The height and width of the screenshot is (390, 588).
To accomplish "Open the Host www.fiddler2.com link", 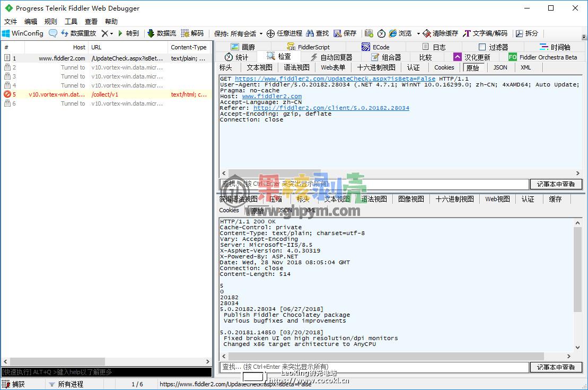I will click(x=272, y=97).
